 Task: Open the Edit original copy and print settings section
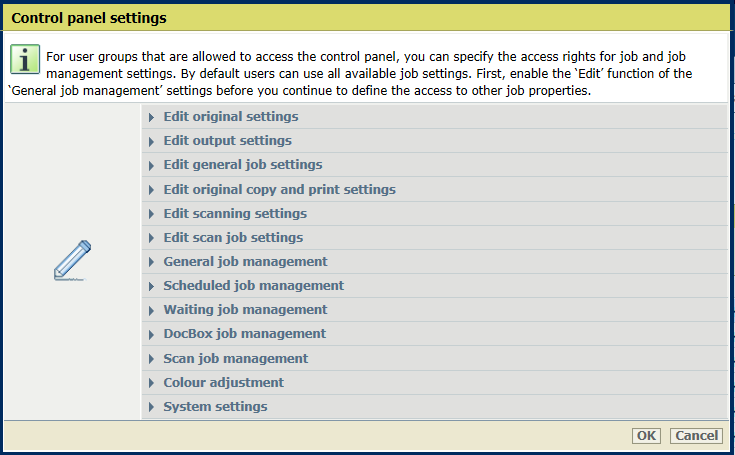point(435,189)
